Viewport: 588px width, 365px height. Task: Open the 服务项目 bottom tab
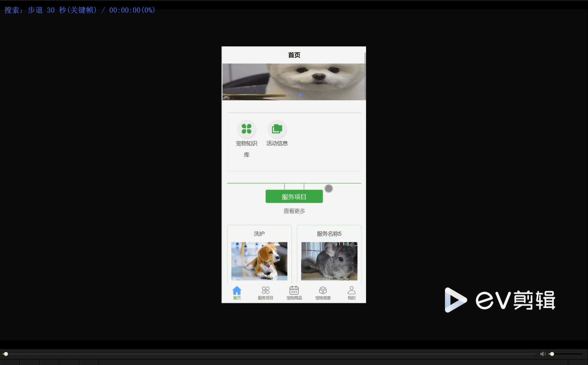tap(265, 293)
